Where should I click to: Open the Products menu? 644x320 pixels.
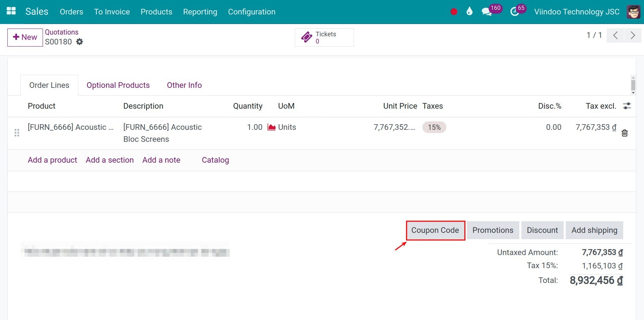coord(156,12)
